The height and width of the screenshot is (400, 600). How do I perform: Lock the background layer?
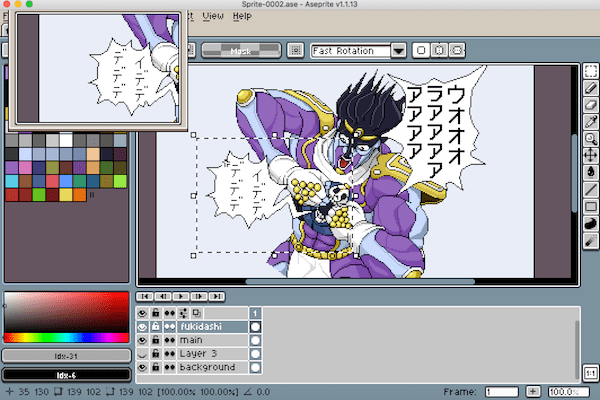click(x=155, y=367)
